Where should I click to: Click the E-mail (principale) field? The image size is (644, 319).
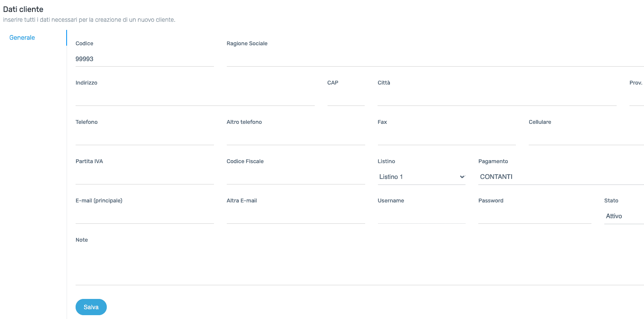tap(144, 216)
